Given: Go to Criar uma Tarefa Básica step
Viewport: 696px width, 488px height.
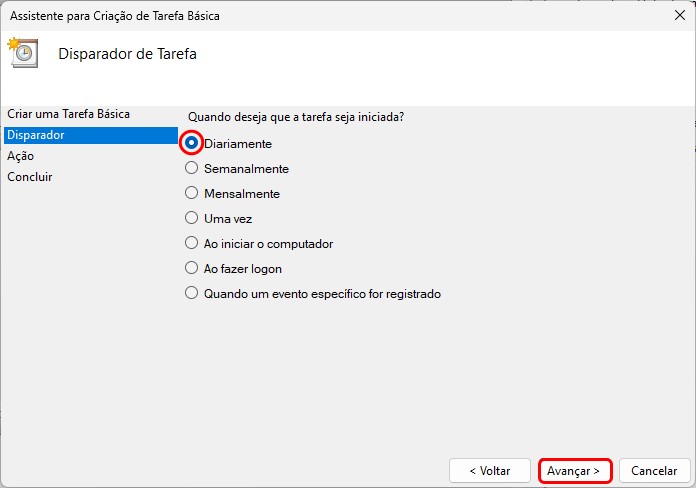Looking at the screenshot, I should (x=68, y=114).
